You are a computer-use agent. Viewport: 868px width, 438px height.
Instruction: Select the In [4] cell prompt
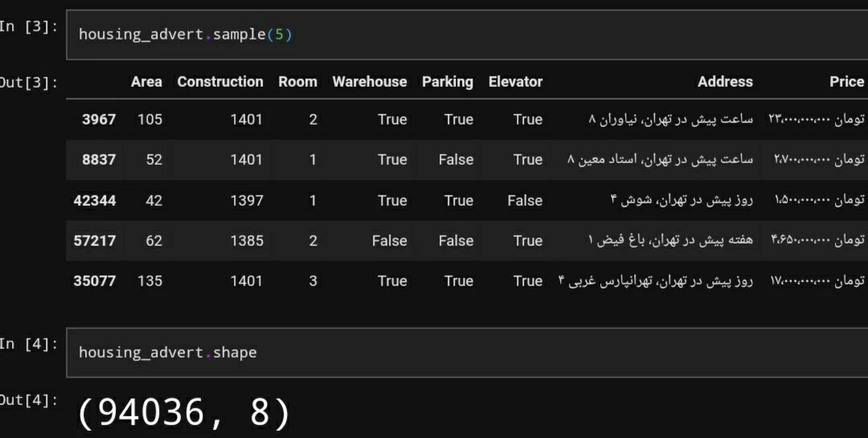click(28, 344)
